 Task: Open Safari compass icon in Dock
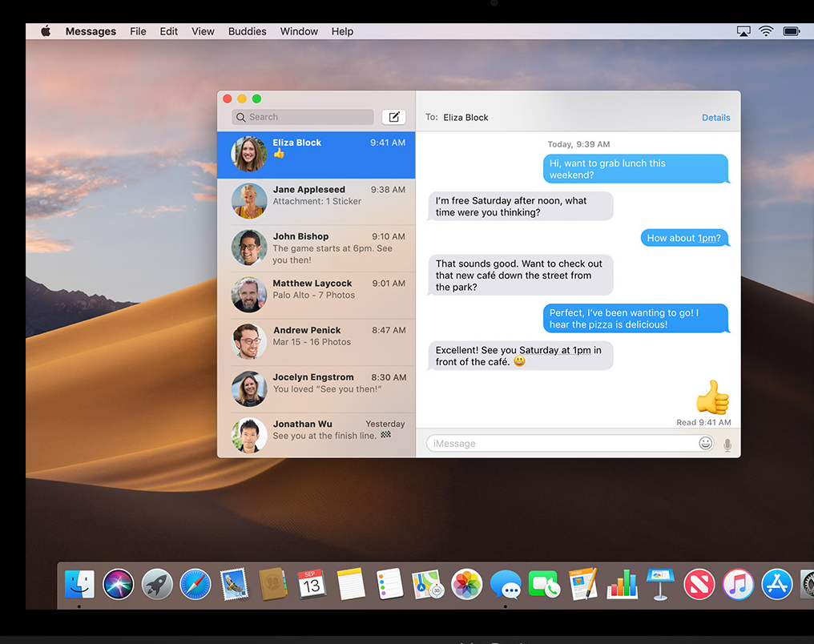195,584
